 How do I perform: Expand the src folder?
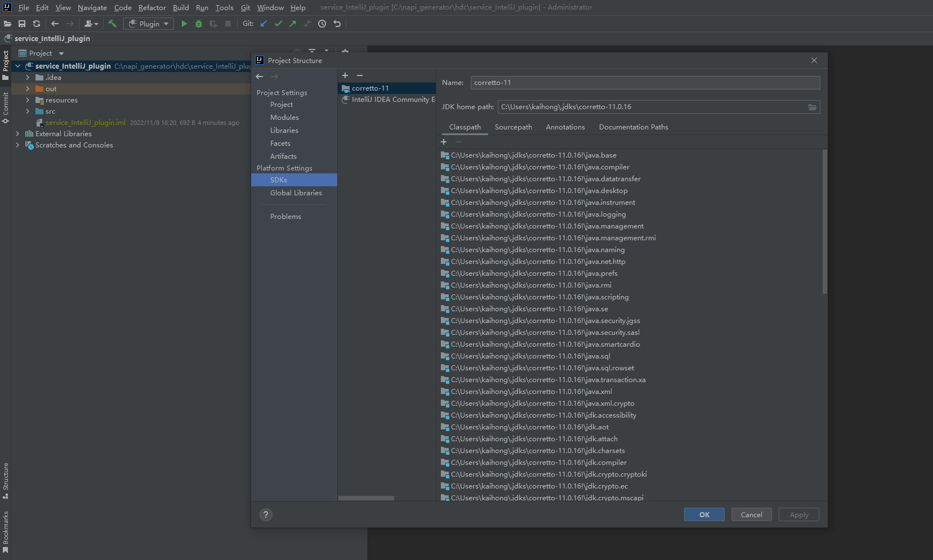(x=28, y=111)
